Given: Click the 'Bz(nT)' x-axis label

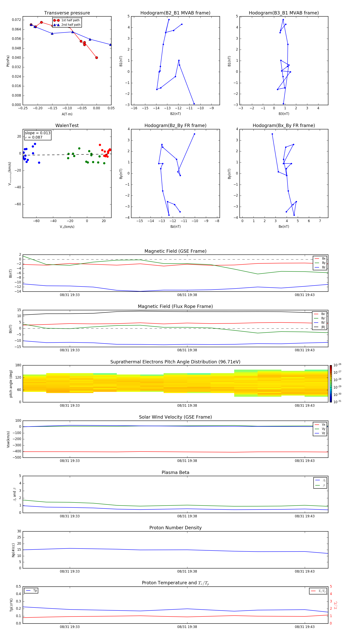Looking at the screenshot, I should [175, 227].
